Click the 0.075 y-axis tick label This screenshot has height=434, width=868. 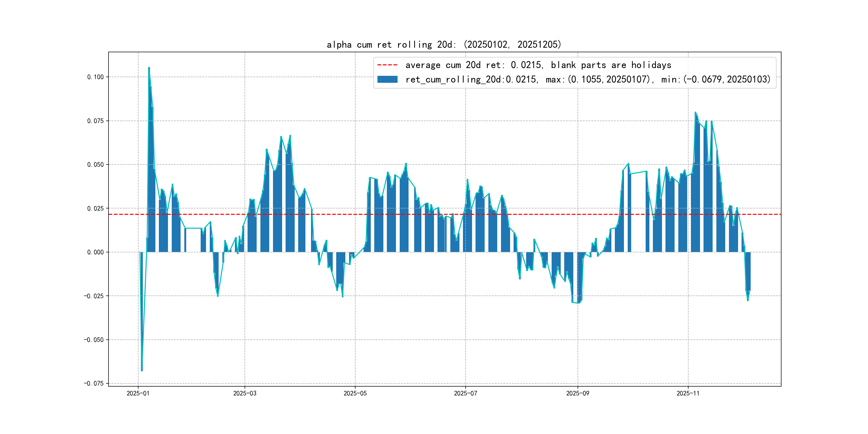(95, 121)
